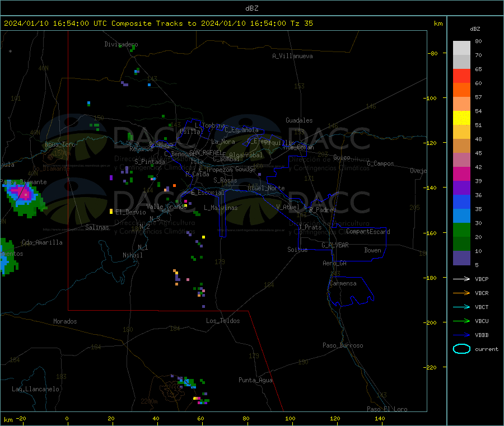Select the blue 35 dBZ color swatch
The image size is (504, 426).
point(461,202)
